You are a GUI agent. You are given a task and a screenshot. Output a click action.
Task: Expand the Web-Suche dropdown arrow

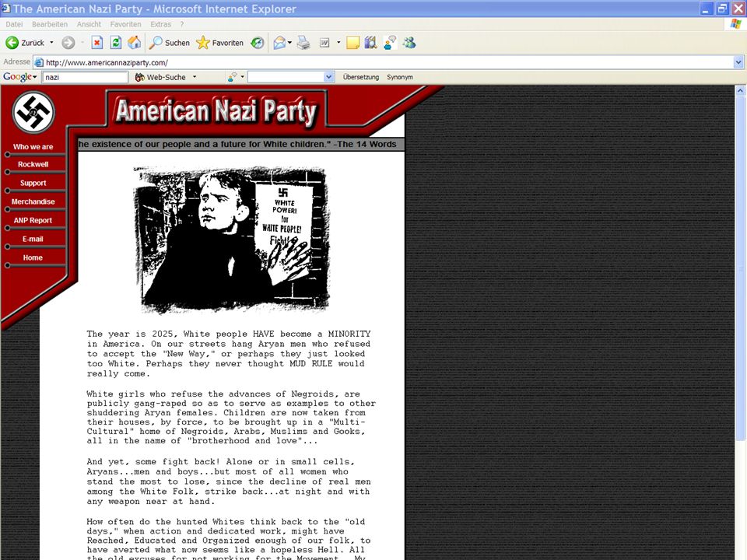pos(195,77)
